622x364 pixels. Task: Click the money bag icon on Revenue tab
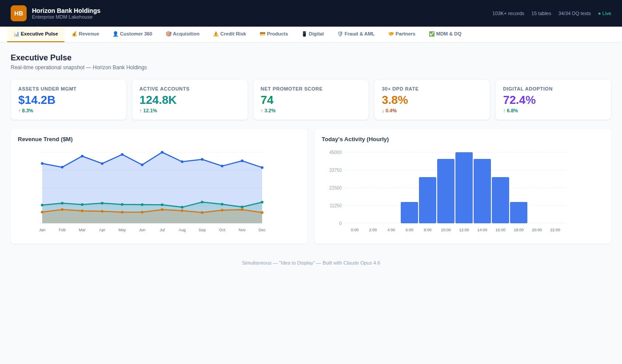(74, 34)
